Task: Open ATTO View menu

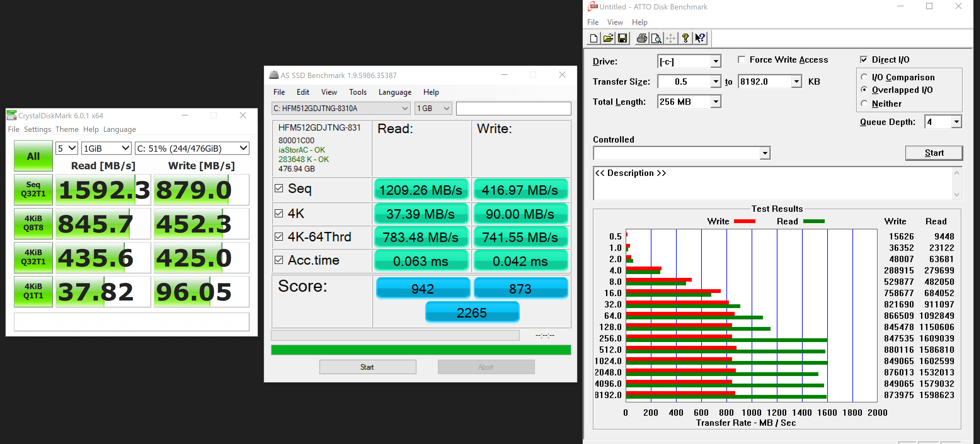Action: 615,22
